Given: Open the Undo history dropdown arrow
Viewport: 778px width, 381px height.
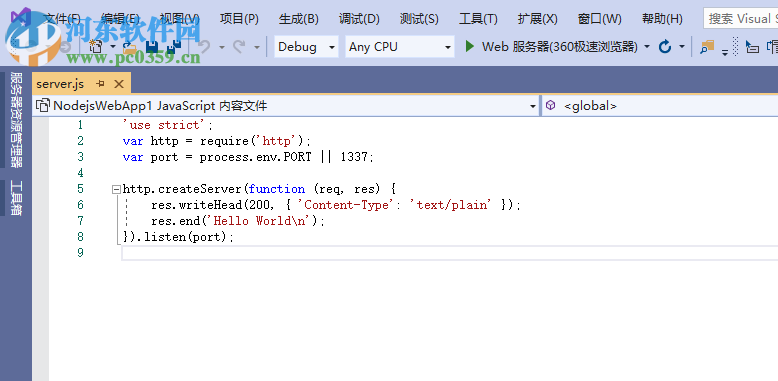Looking at the screenshot, I should [x=222, y=47].
